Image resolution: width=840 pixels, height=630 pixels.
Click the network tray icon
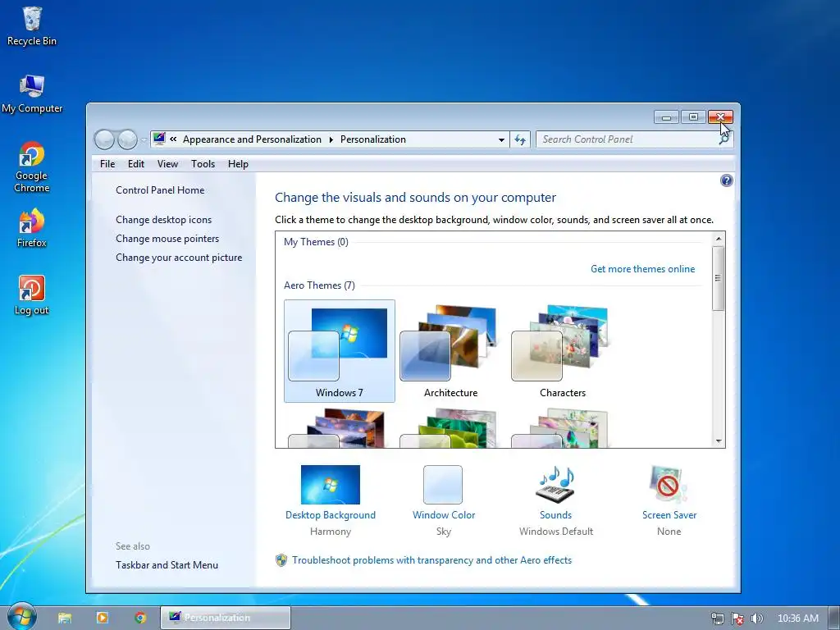click(717, 619)
